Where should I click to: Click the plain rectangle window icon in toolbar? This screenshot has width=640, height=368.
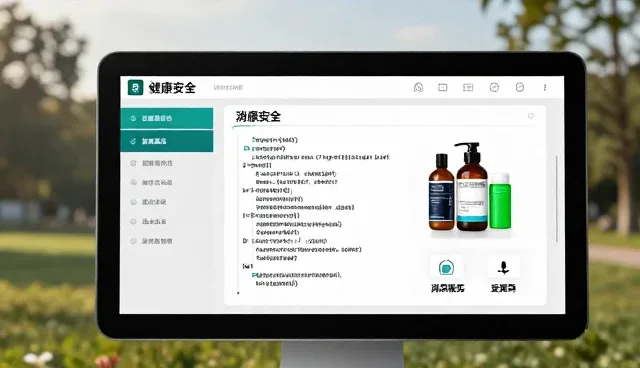[x=443, y=87]
